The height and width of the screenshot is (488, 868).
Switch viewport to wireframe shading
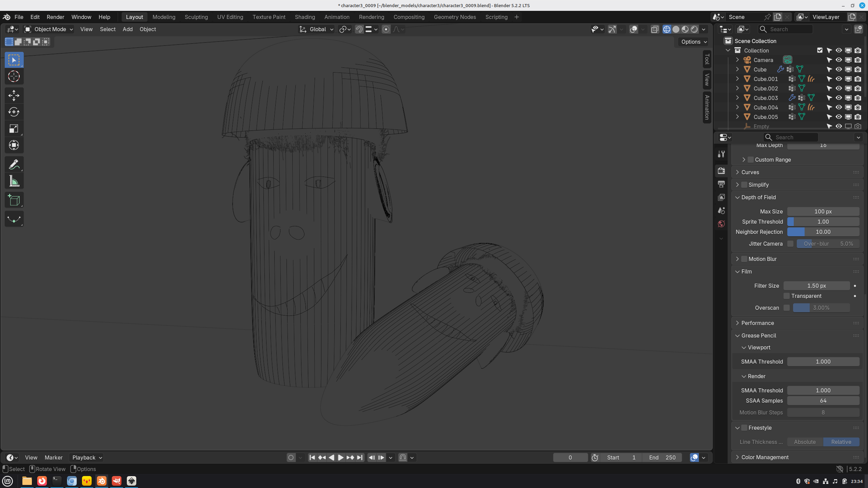click(666, 29)
